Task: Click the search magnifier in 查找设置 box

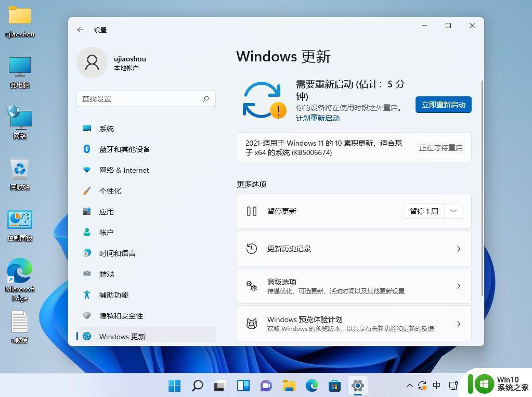Action: coord(206,99)
